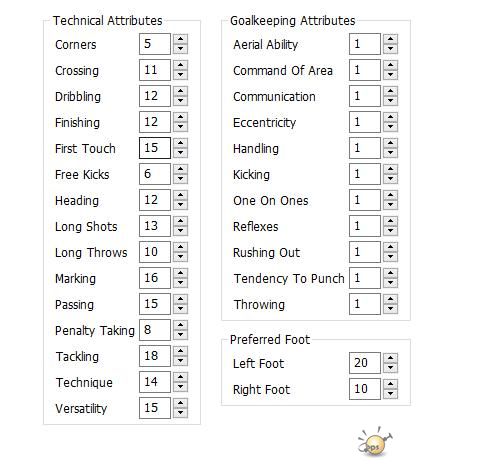Click the Tendency To Punch field

[365, 278]
